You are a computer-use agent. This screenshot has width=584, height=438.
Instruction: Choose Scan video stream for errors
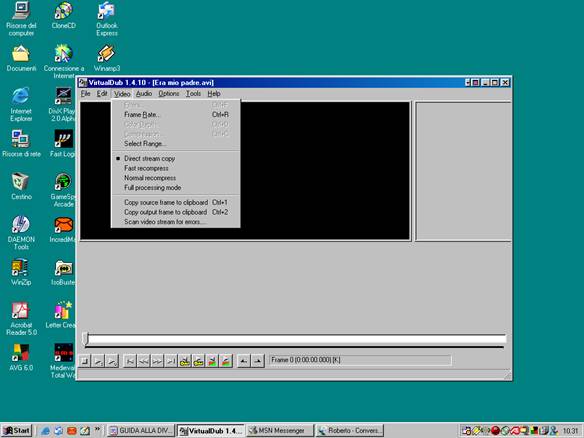click(176, 222)
